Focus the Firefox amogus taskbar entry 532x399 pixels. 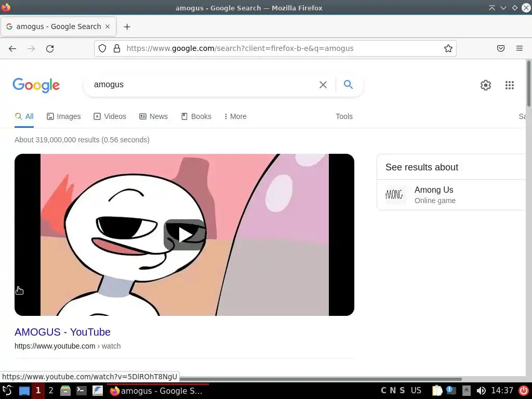[x=158, y=391]
